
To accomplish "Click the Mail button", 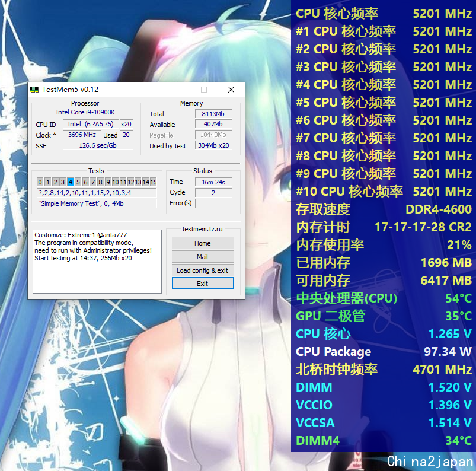I will pos(203,257).
